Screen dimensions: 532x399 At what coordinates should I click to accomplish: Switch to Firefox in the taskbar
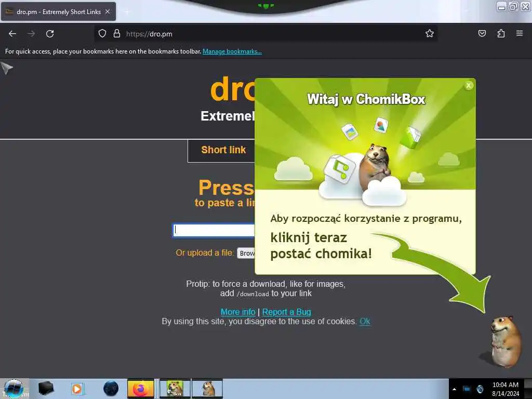click(x=141, y=389)
